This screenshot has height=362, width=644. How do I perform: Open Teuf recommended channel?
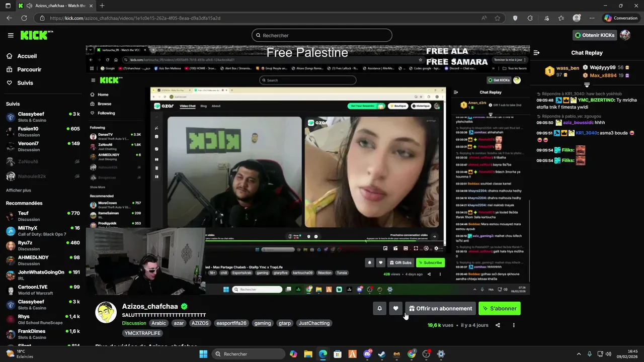[x=43, y=216]
